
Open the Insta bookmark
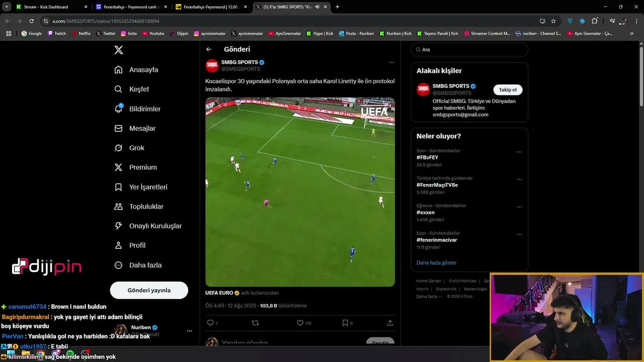pos(129,33)
